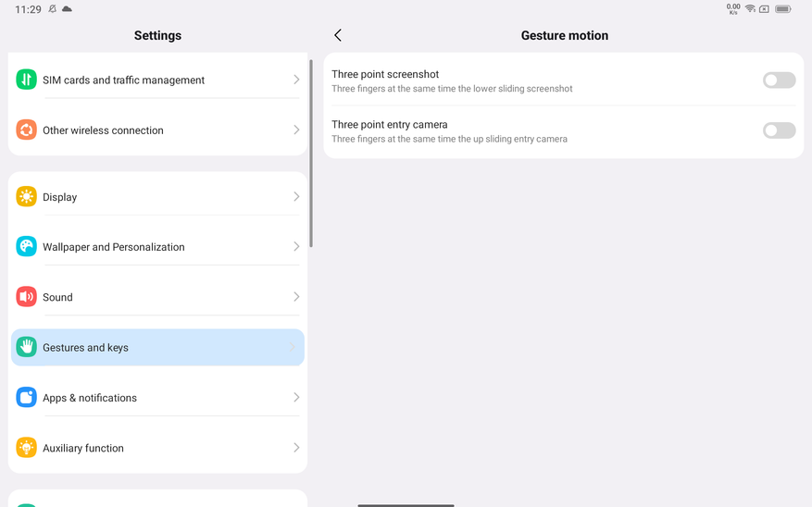The width and height of the screenshot is (812, 507).
Task: Open Wallpaper and Personalization settings
Action: [157, 247]
